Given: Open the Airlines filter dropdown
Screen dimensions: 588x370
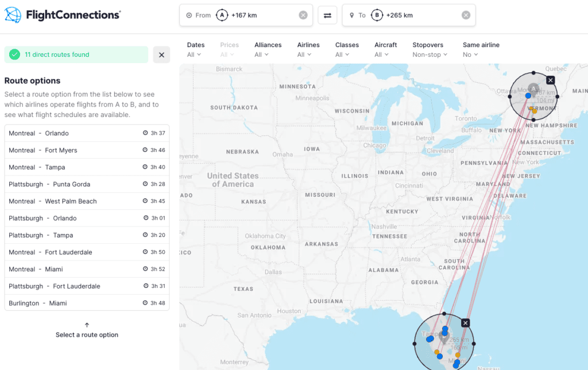Looking at the screenshot, I should tap(308, 50).
